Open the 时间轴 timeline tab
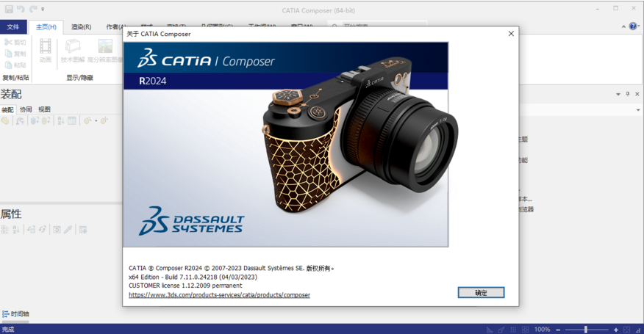644x334 pixels. pyautogui.click(x=15, y=314)
